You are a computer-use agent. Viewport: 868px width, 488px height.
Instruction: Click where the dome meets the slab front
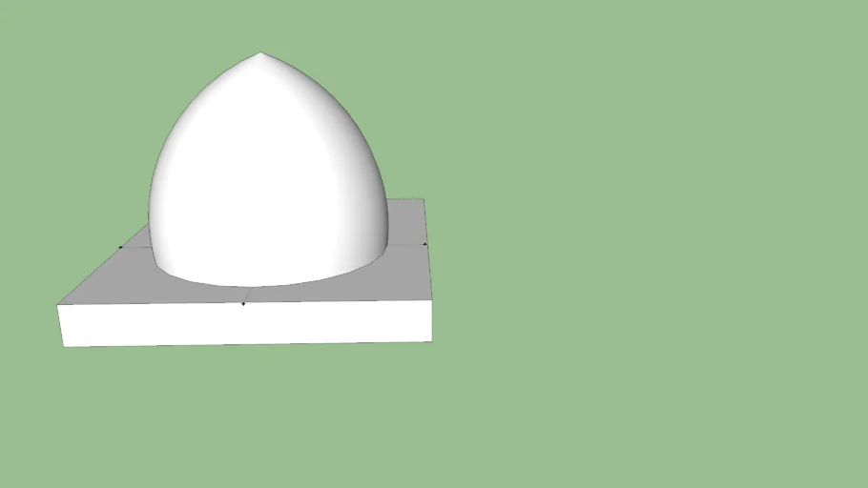click(253, 286)
